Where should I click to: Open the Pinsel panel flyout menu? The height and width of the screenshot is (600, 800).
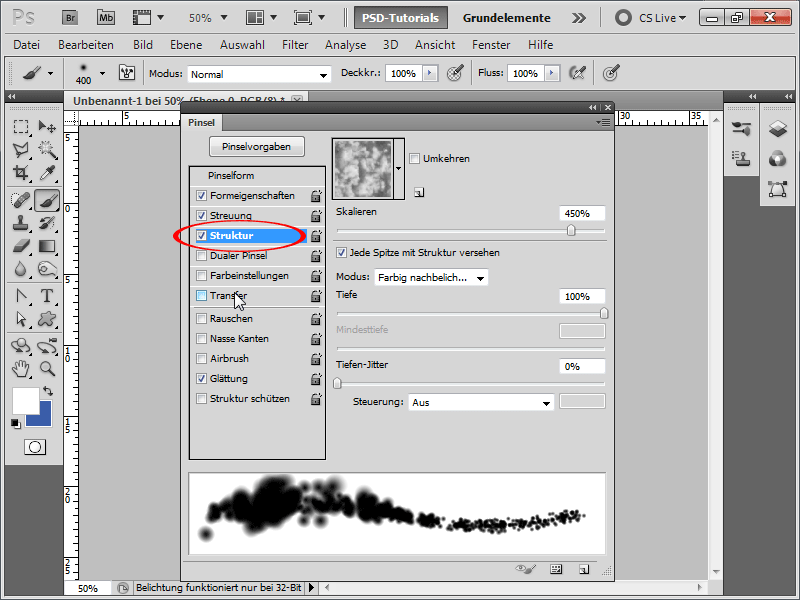tap(603, 122)
